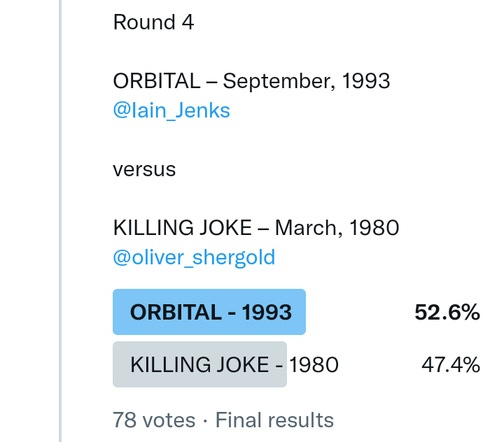The width and height of the screenshot is (504, 442).
Task: Click the number 4 in Round 4
Action: click(187, 22)
